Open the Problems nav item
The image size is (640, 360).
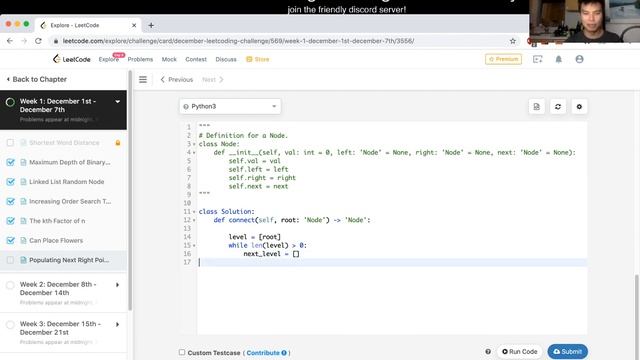click(140, 60)
